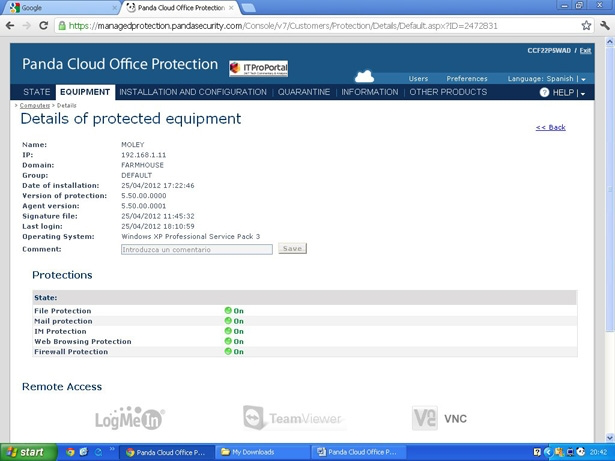
Task: Go to the QUARANTINE section
Action: coord(304,92)
